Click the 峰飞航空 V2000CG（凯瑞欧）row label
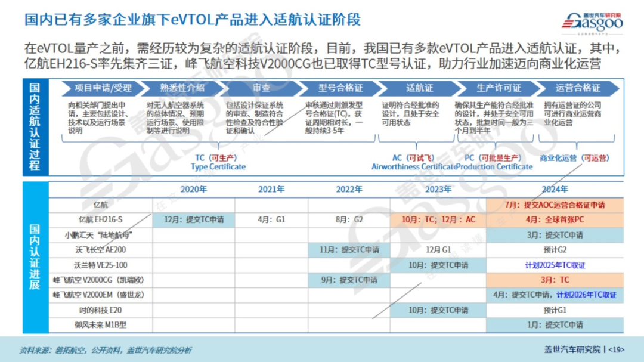Image resolution: width=644 pixels, height=362 pixels. click(99, 280)
